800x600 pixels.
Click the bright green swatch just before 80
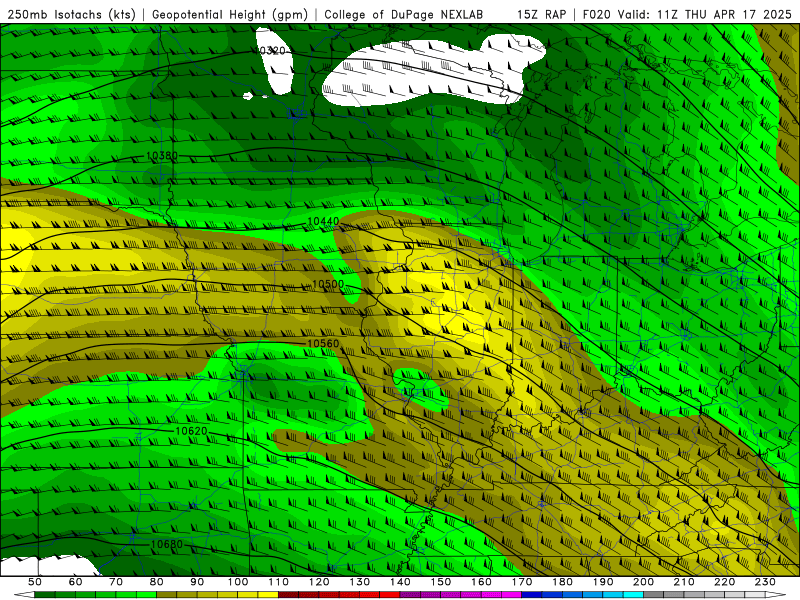pyautogui.click(x=146, y=595)
